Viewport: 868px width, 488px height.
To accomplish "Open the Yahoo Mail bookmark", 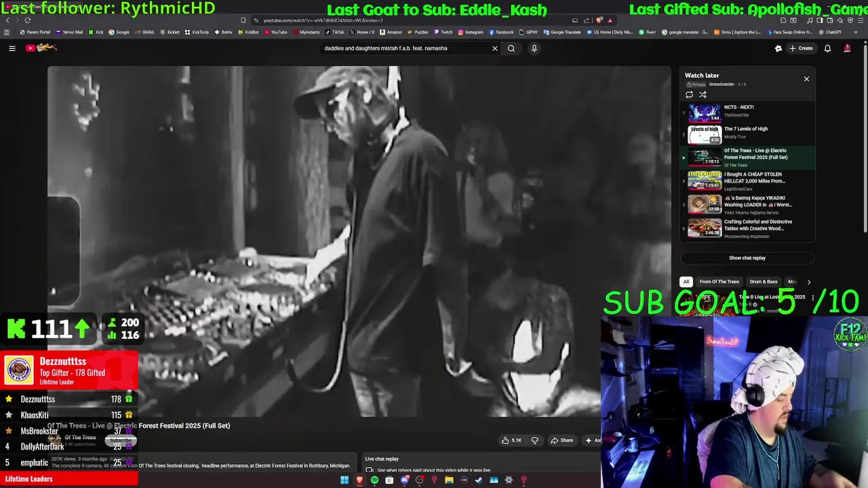I will tap(69, 32).
